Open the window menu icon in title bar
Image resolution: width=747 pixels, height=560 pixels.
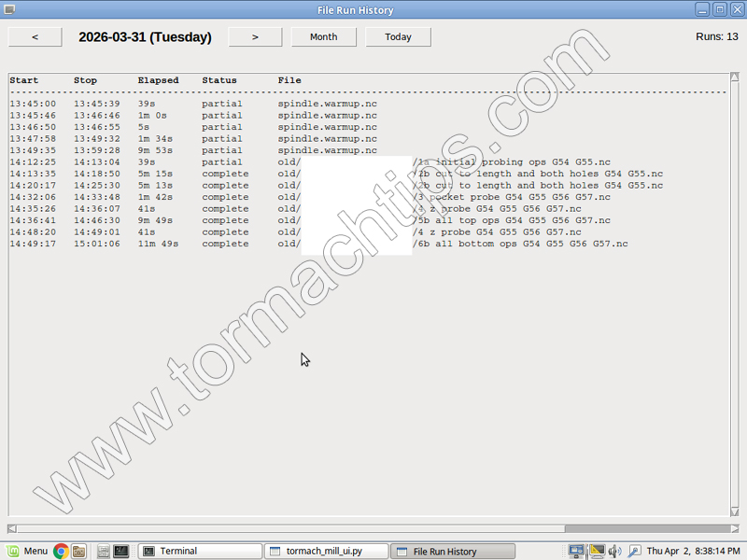pos(9,9)
